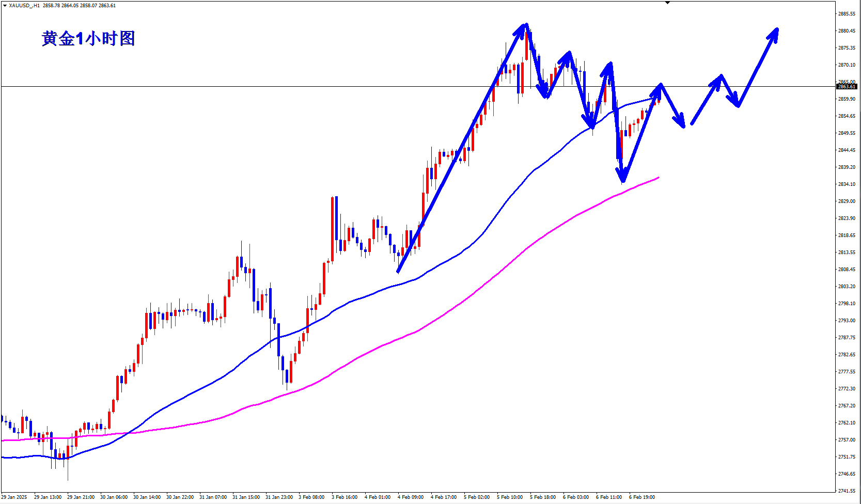Click time axis label 6 Feb 19:00
861x504 pixels.
(642, 497)
